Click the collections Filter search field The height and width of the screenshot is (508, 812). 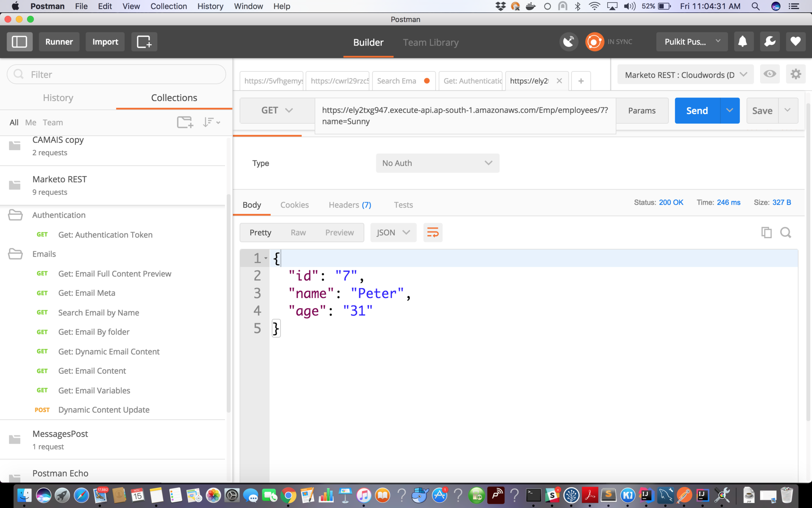click(117, 75)
